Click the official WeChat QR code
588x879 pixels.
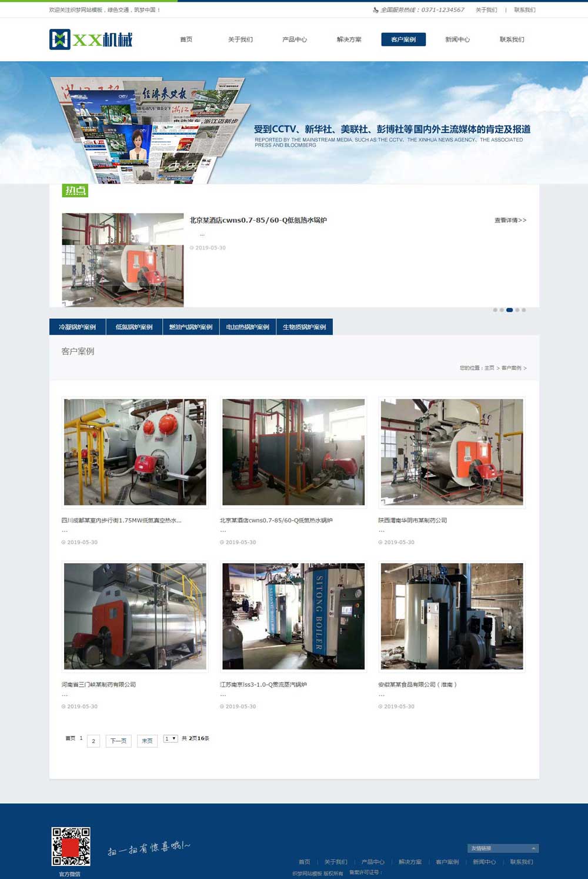click(x=71, y=846)
